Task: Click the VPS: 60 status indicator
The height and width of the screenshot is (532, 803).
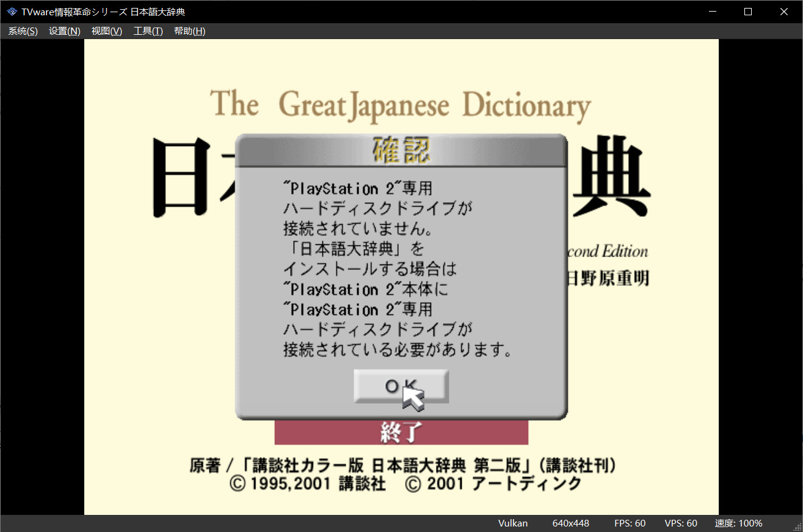Action: 681,523
